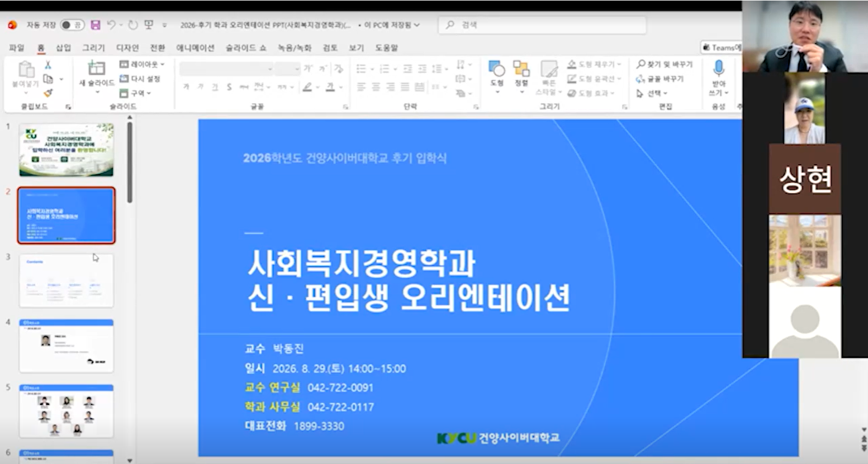Click the Cut scissors icon
This screenshot has width=868, height=464.
coord(48,65)
